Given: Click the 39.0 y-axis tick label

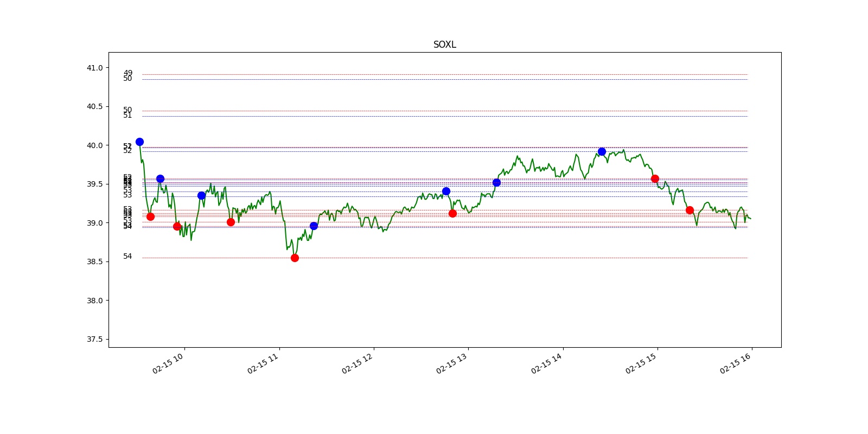Looking at the screenshot, I should tap(94, 223).
